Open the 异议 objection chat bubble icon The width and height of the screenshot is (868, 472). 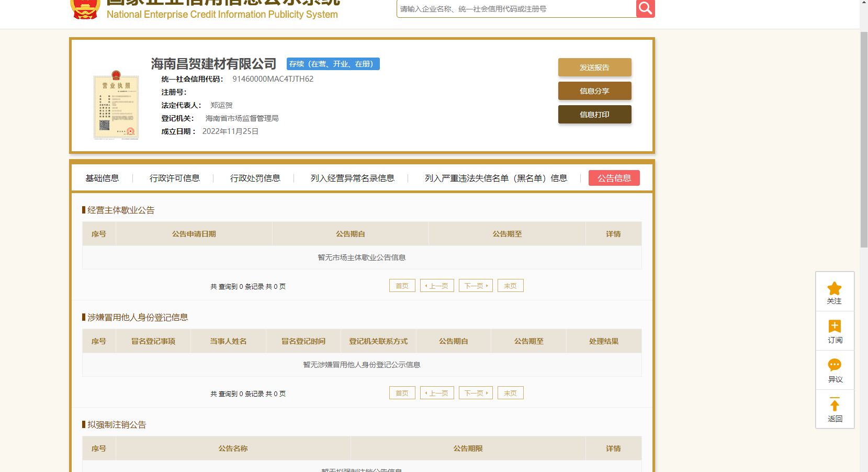835,365
